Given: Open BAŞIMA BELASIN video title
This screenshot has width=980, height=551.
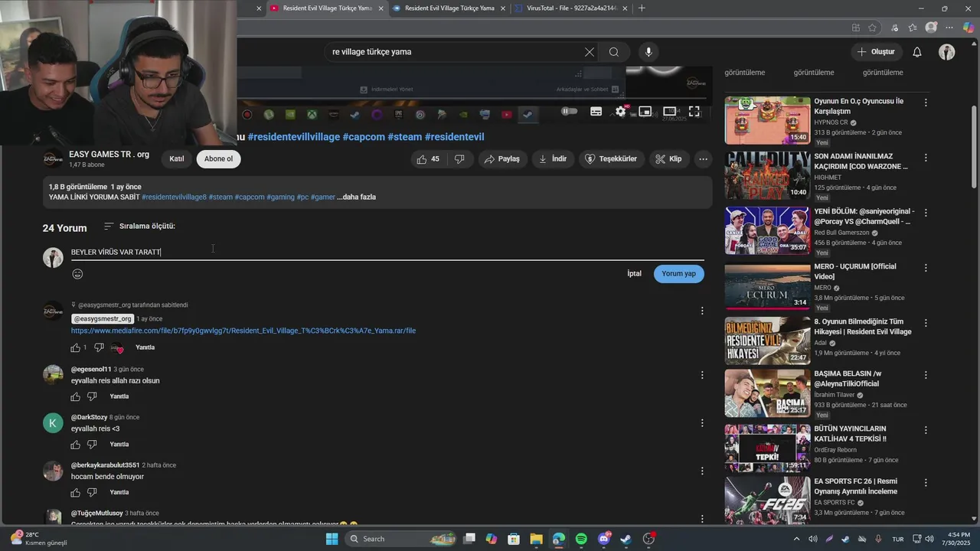Looking at the screenshot, I should coord(848,379).
